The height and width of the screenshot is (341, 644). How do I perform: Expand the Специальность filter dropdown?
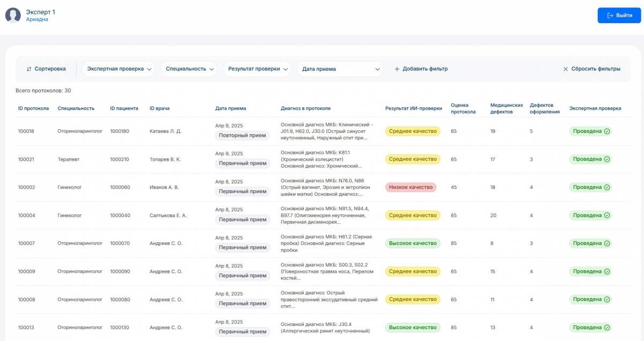tap(188, 69)
